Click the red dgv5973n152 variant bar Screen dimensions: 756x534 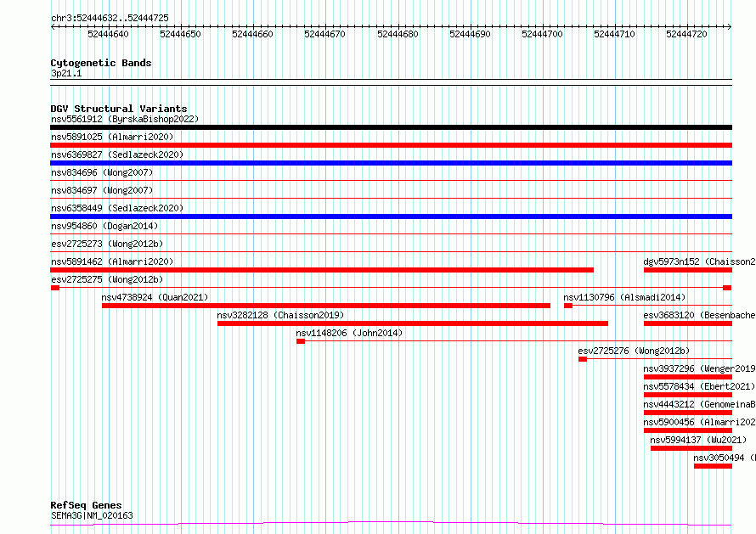coord(688,270)
